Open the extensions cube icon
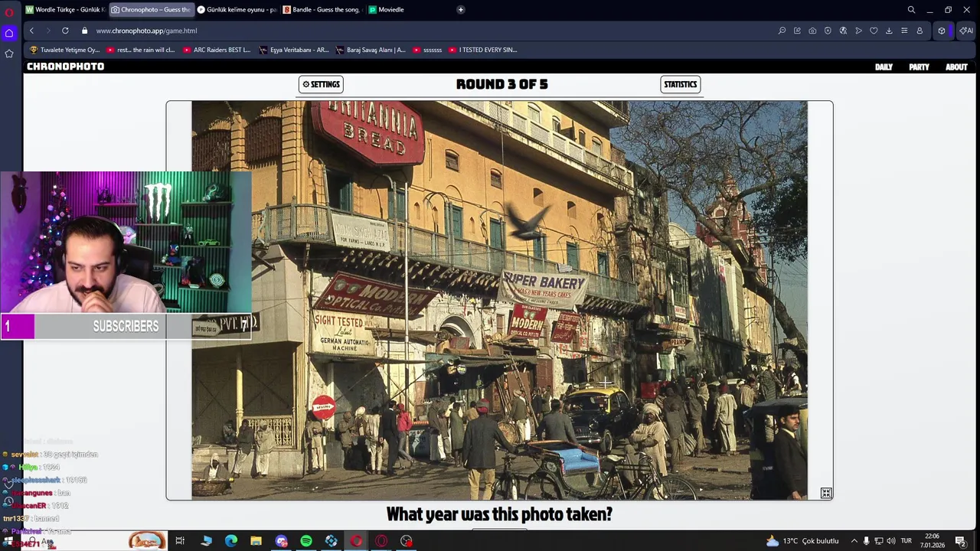The image size is (980, 551). point(942,31)
